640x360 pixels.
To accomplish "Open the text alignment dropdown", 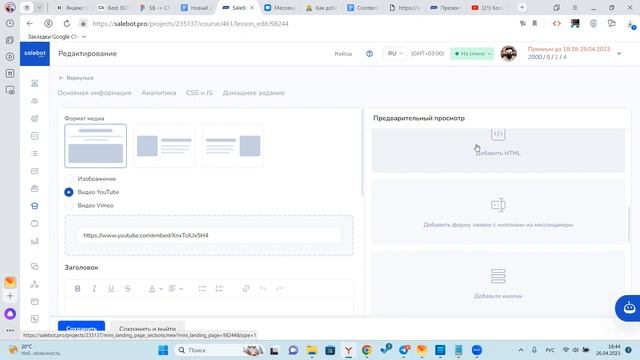I will [176, 289].
